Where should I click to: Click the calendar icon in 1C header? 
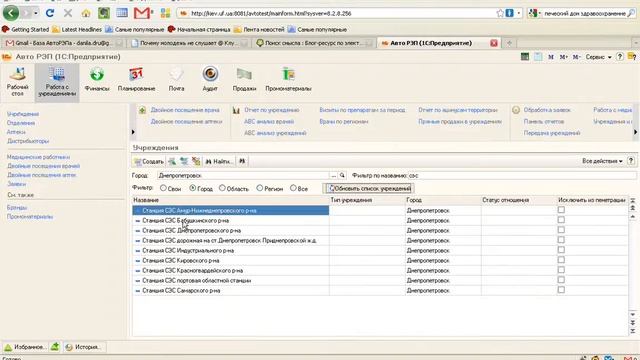[x=538, y=57]
